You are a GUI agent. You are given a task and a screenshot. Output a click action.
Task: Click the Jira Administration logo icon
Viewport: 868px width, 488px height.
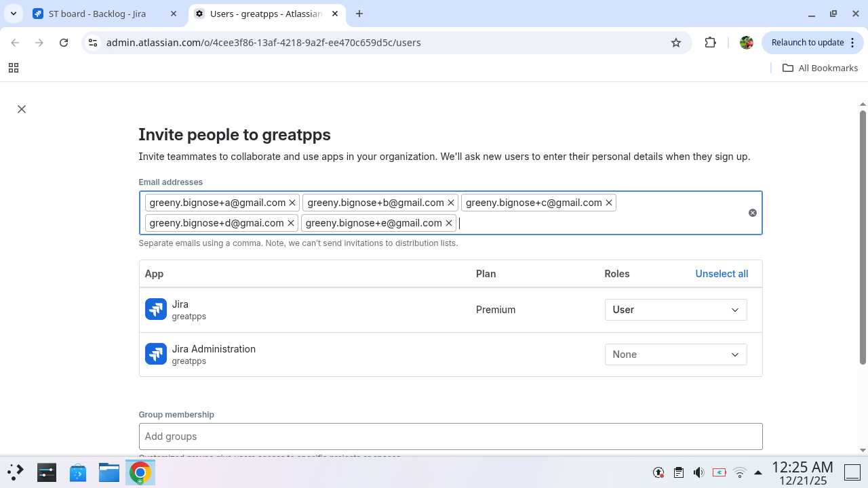(x=156, y=354)
